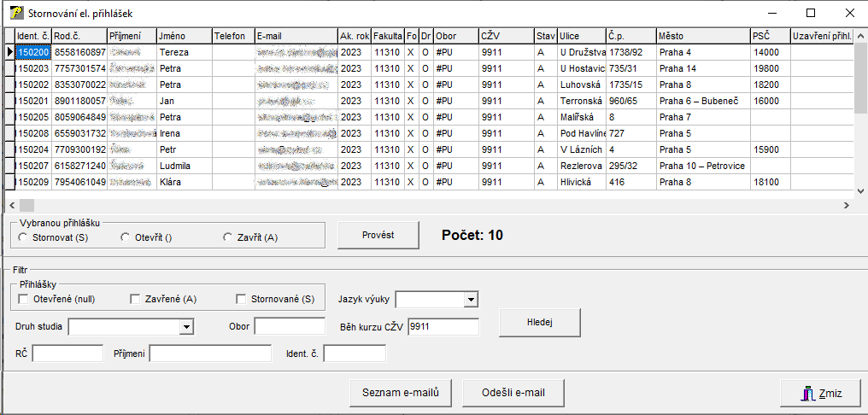Click the application icon in title bar

(15, 14)
